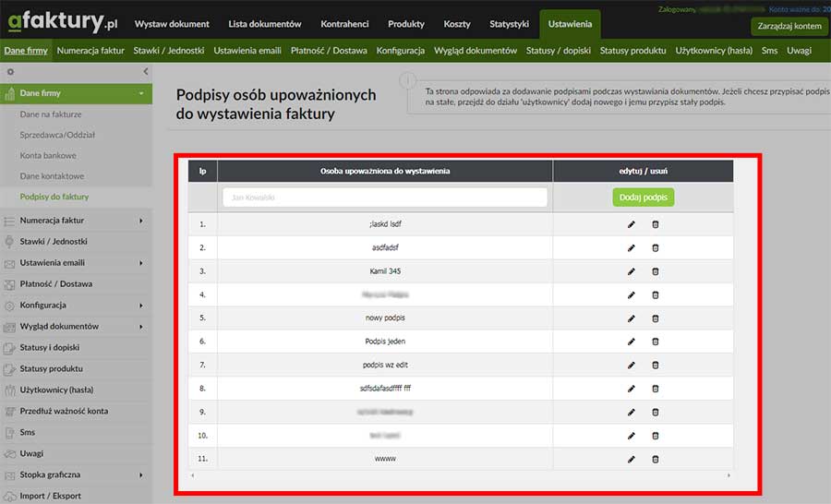Delete the 'asdfadsf' signature row

click(x=655, y=248)
